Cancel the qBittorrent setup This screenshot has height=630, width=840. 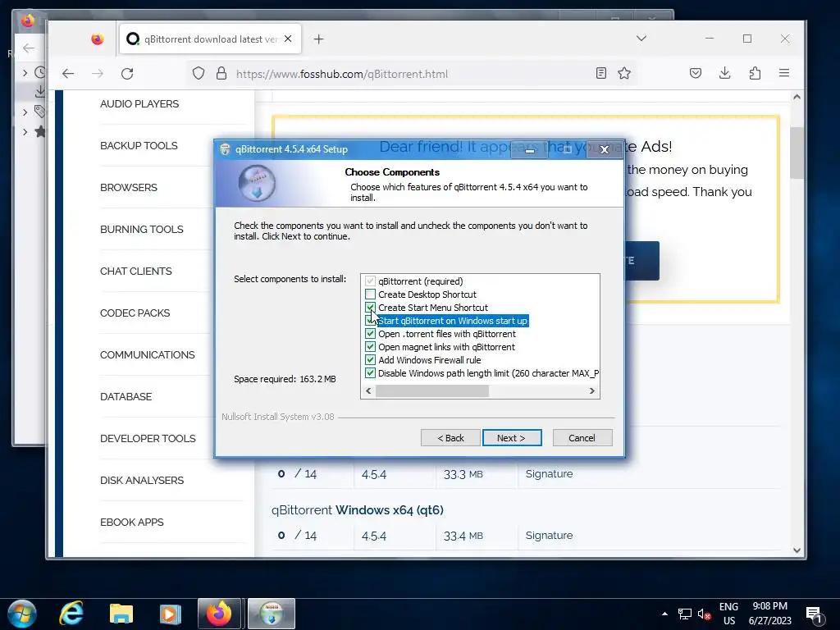point(582,438)
